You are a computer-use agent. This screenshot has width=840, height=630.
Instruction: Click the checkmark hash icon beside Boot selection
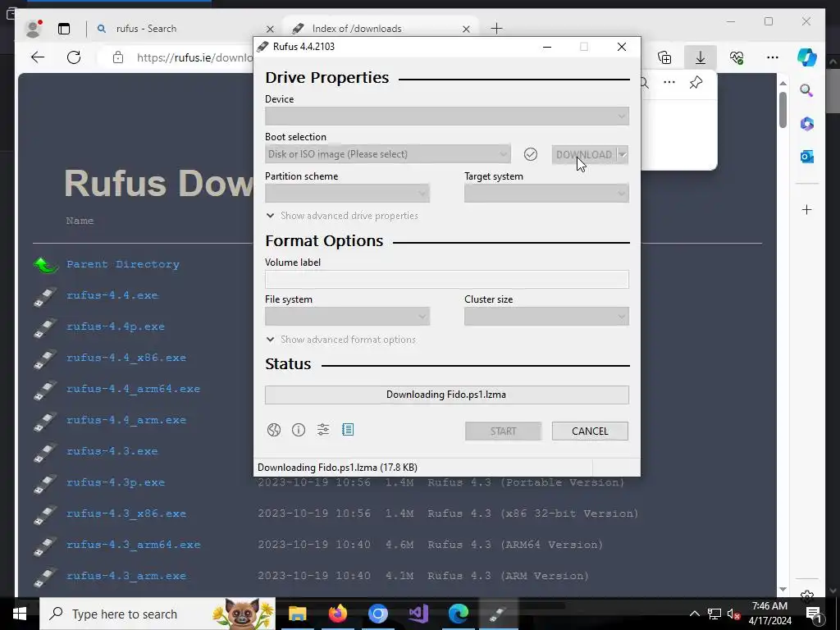(531, 154)
